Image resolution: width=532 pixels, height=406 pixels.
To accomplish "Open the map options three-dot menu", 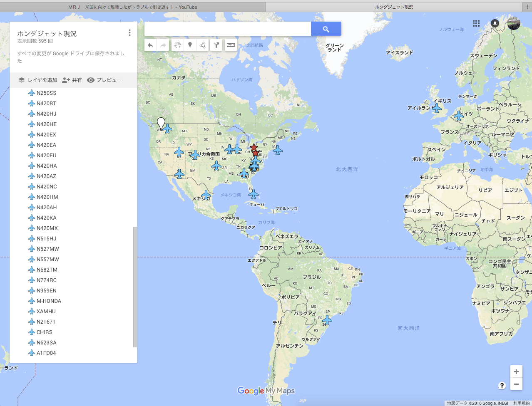I will pos(129,33).
